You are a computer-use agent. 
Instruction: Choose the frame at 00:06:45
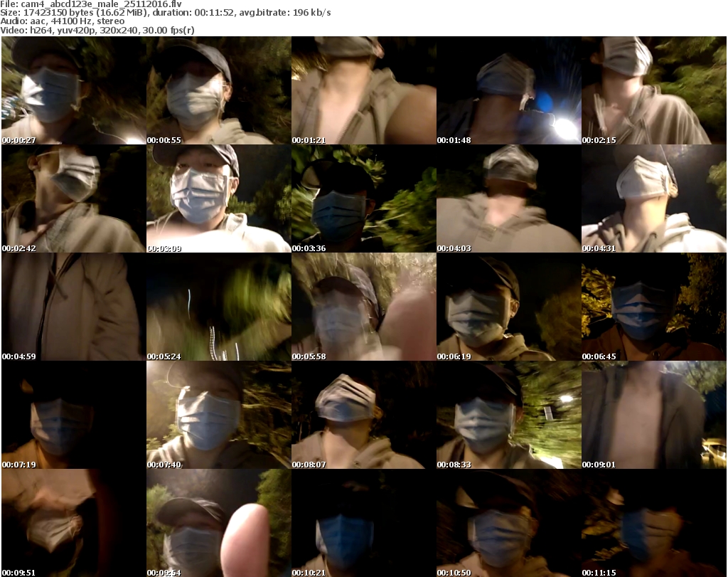654,307
